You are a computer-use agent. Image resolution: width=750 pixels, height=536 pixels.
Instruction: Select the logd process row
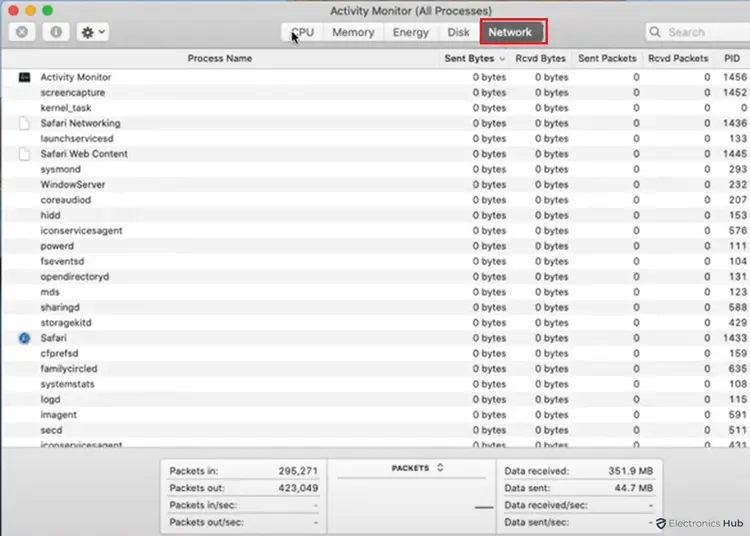pos(375,399)
